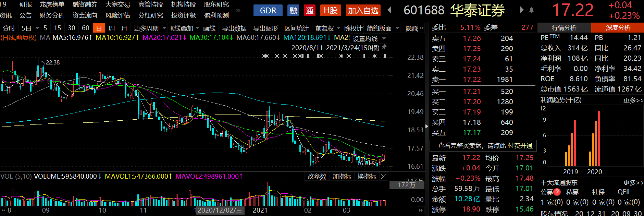Click the small arrow icons next to 隐藏
644x216 pixels.
(x=422, y=28)
